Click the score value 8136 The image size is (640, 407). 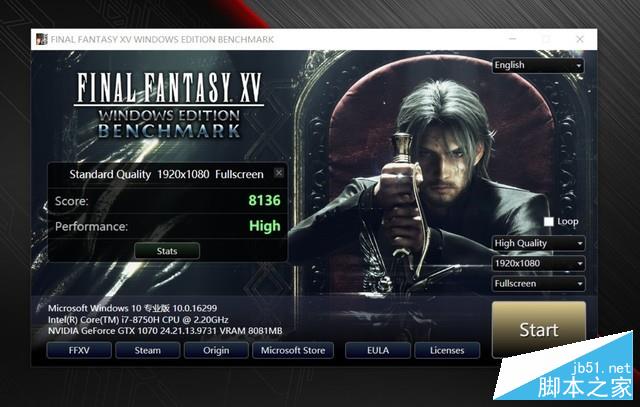pyautogui.click(x=264, y=200)
